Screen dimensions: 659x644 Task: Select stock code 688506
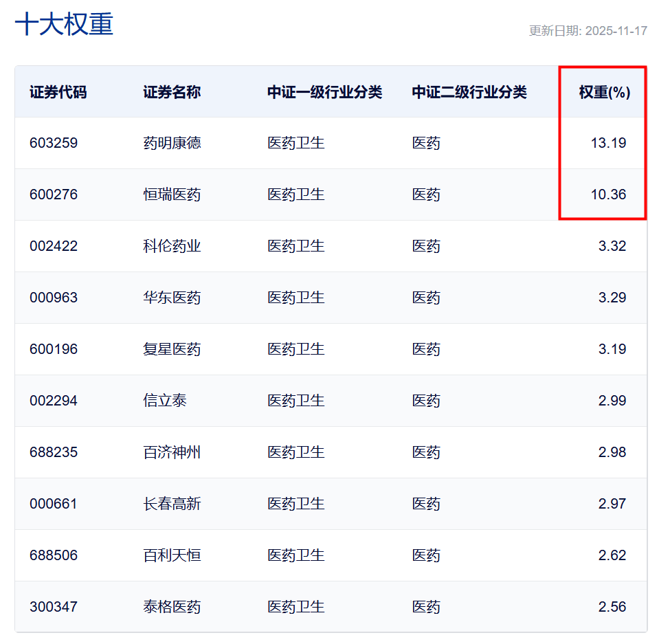(54, 555)
